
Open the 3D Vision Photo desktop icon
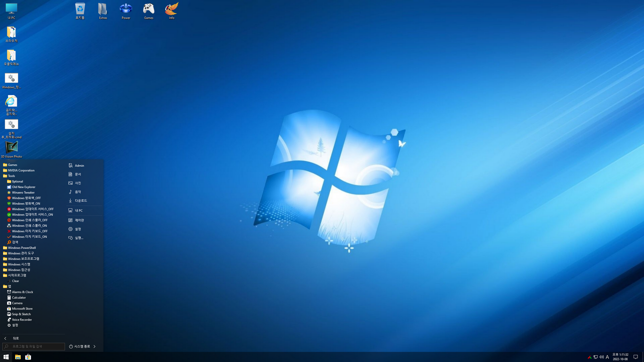click(11, 149)
